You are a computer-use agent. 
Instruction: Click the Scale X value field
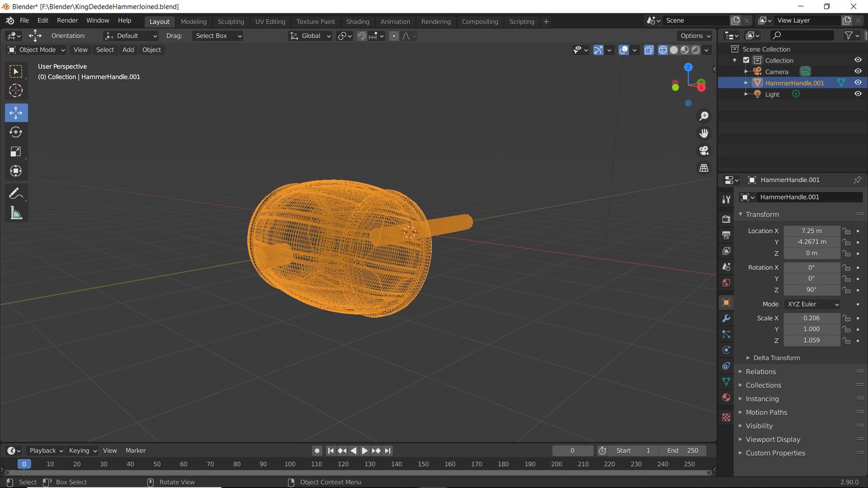coord(811,318)
